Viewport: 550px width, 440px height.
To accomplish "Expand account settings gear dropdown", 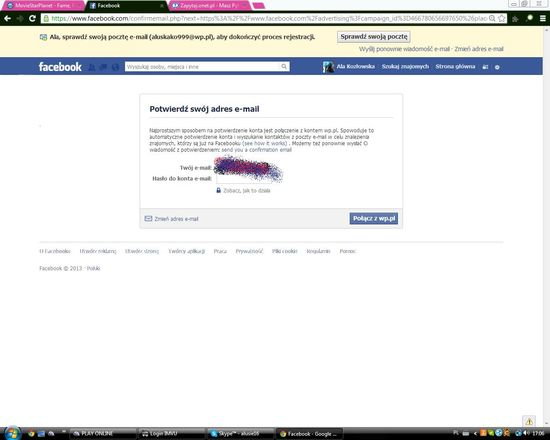I will (497, 67).
